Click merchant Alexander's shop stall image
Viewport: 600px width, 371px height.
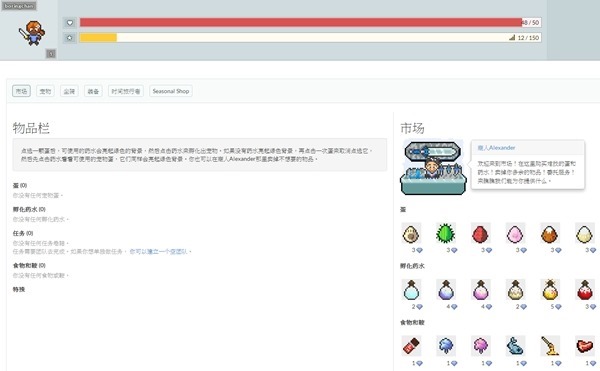433,168
